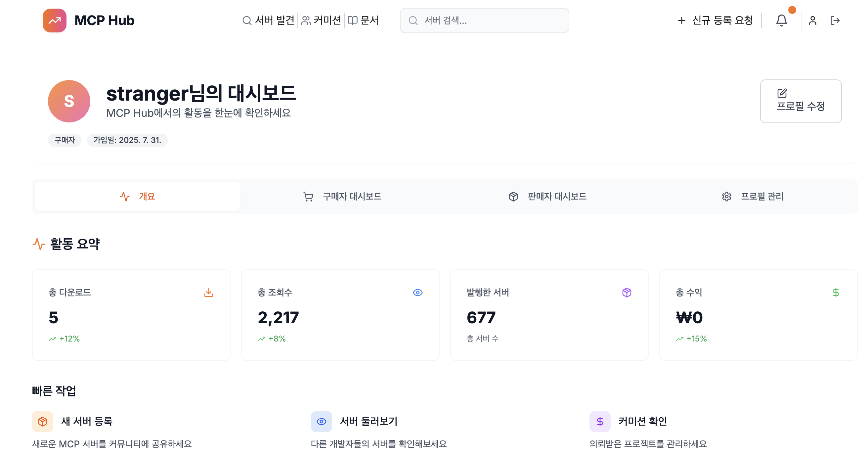Click the eye icon in 총 조회수 card

(417, 292)
